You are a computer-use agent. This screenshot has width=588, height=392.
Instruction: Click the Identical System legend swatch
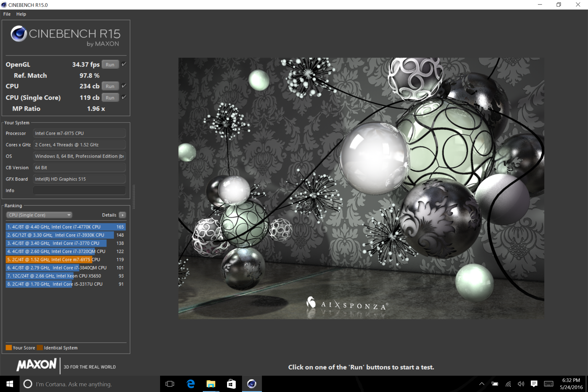(x=40, y=348)
